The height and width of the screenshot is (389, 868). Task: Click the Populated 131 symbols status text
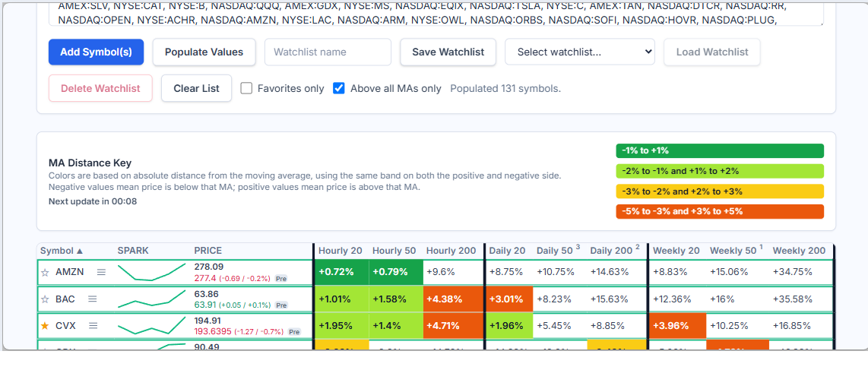505,89
